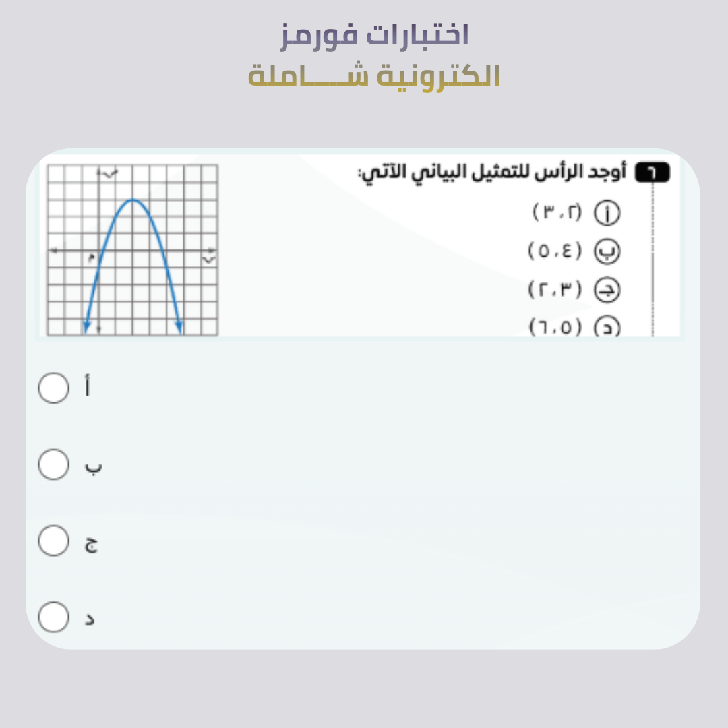Select radio button for option أ
Viewport: 728px width, 728px height.
click(x=53, y=388)
